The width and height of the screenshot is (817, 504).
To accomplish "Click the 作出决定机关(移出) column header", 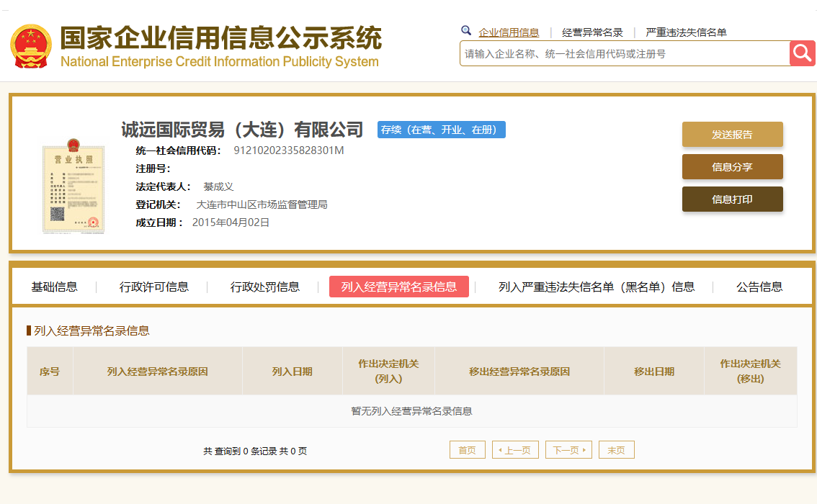I will 750,372.
